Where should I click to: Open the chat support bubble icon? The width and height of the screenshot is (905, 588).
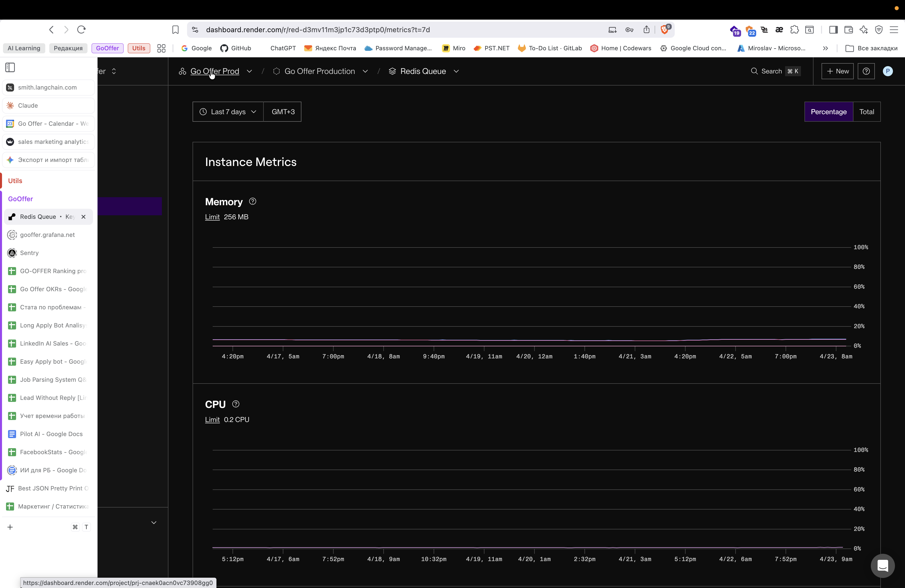click(x=882, y=566)
